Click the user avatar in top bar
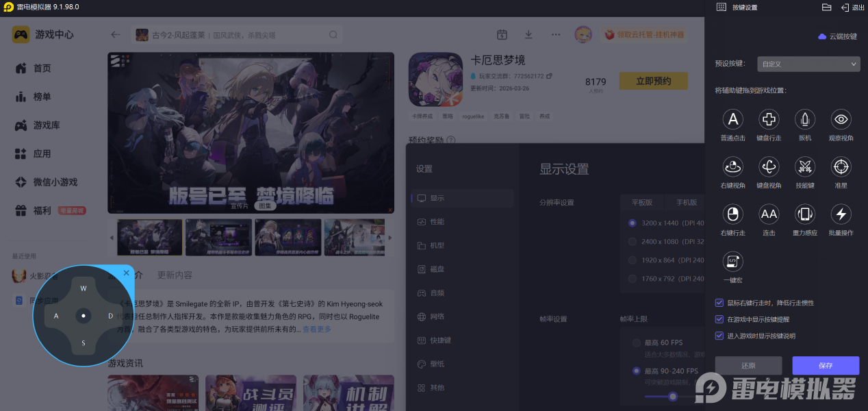Viewport: 868px width, 411px height. coord(583,34)
